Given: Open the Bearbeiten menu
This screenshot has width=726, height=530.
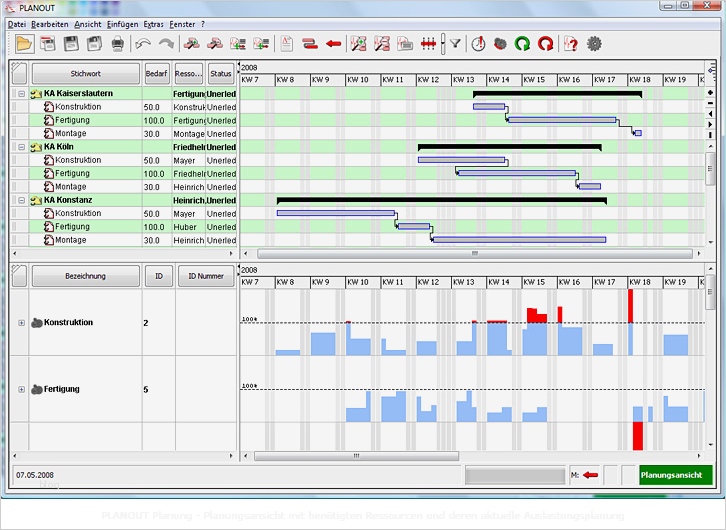Looking at the screenshot, I should tap(50, 24).
